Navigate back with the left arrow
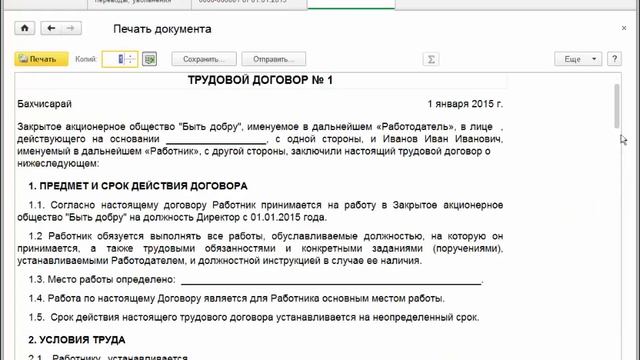Screen dimensions: 640x360 tap(51, 28)
